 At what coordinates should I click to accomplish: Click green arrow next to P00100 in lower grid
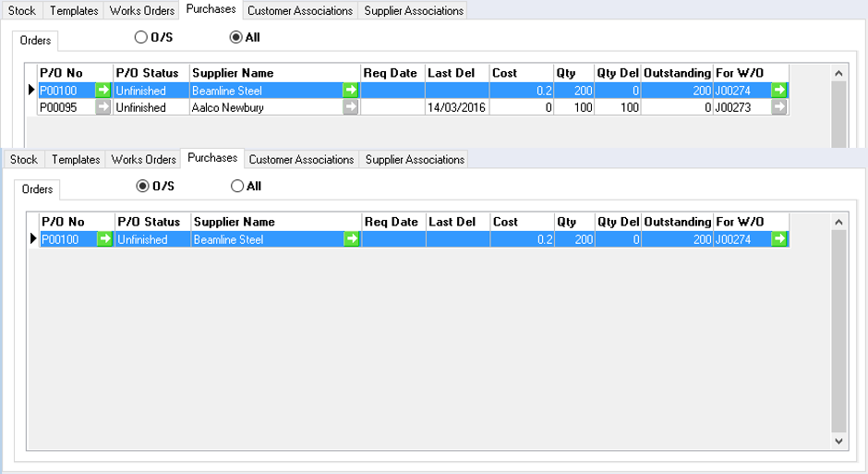pyautogui.click(x=105, y=239)
